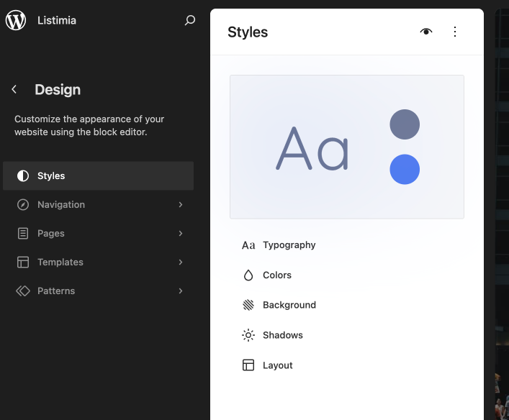Click the Layout grid icon in Styles panel
Image resolution: width=509 pixels, height=420 pixels.
click(x=248, y=365)
